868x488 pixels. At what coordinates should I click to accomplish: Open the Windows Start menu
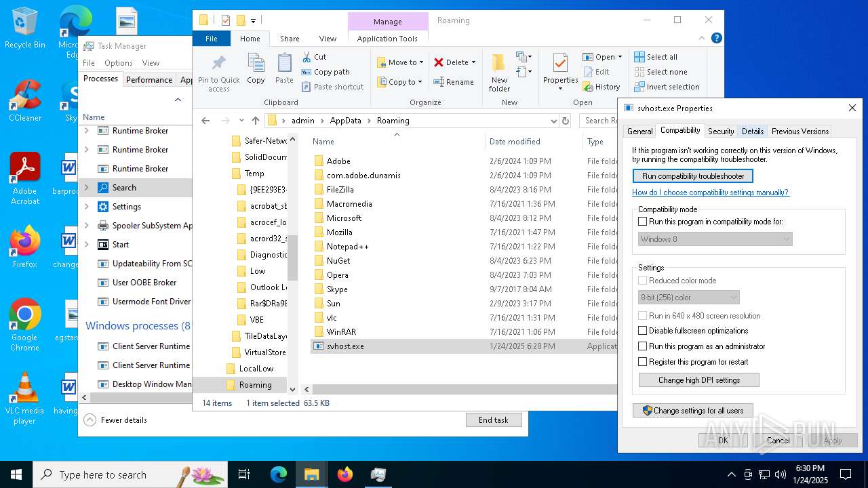click(16, 474)
